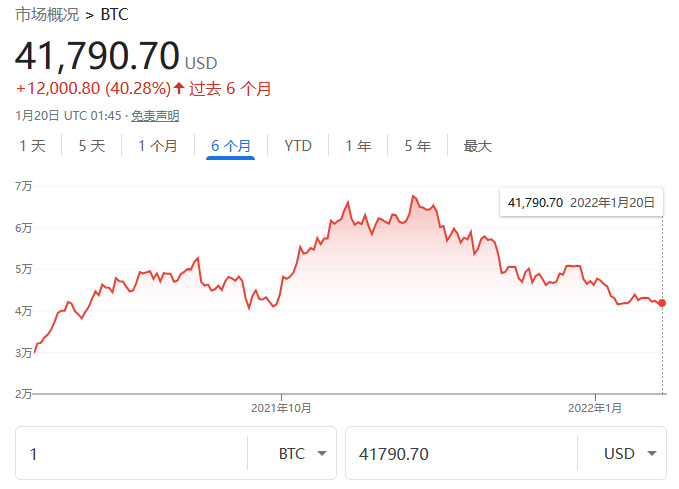Click the 2021年10月 axis label
679x489 pixels.
[x=281, y=408]
